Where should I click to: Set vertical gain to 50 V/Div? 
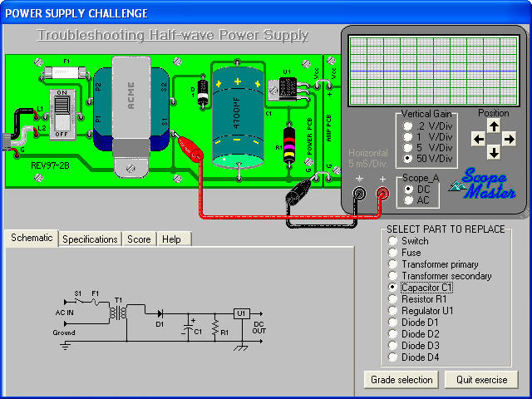[x=429, y=159]
